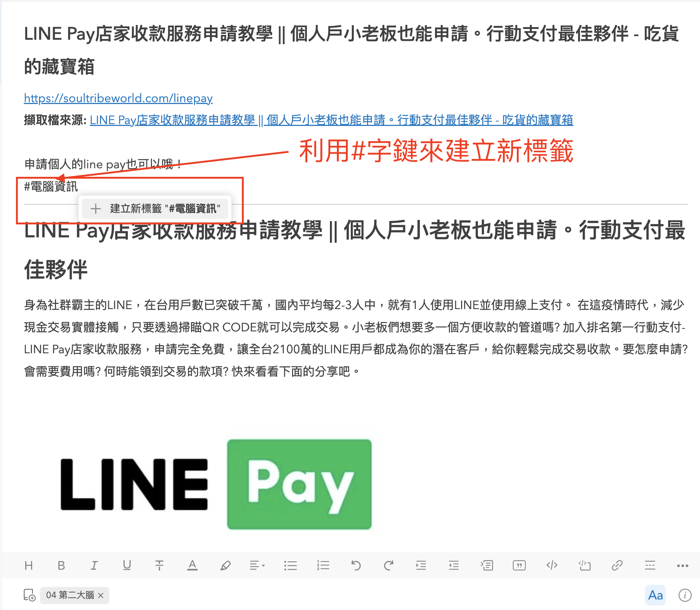700x610 pixels.
Task: Open the soultribeworld.com/linepay link
Action: click(x=118, y=98)
